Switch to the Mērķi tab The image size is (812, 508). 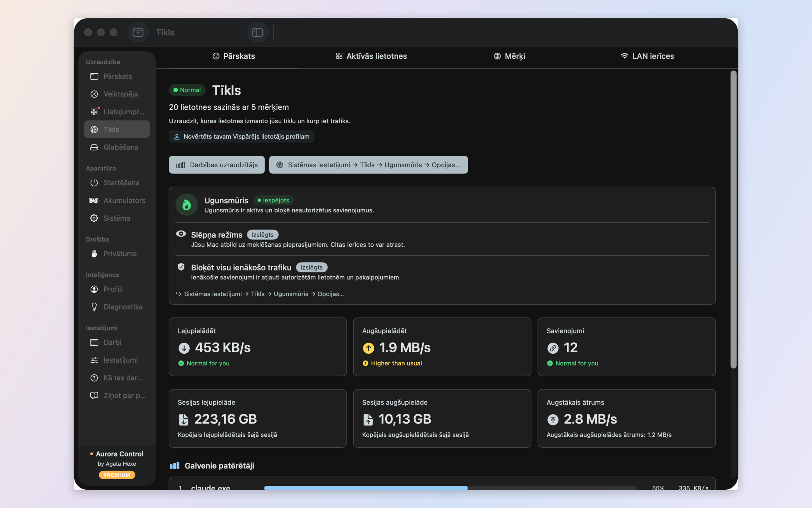coord(509,56)
